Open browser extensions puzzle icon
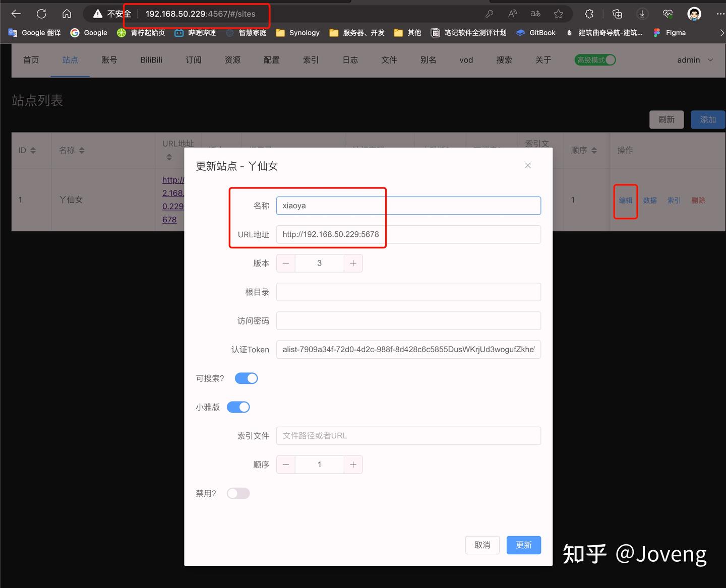726x588 pixels. (589, 14)
